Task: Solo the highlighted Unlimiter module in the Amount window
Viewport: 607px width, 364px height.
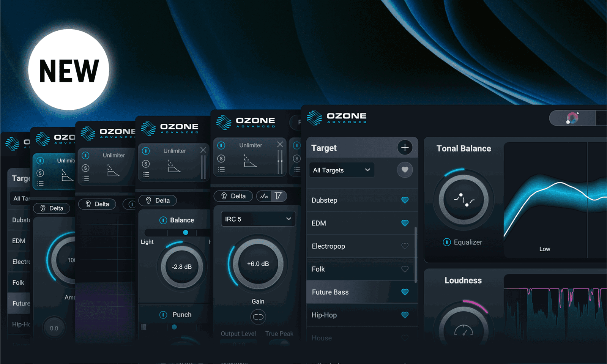Action: click(40, 173)
